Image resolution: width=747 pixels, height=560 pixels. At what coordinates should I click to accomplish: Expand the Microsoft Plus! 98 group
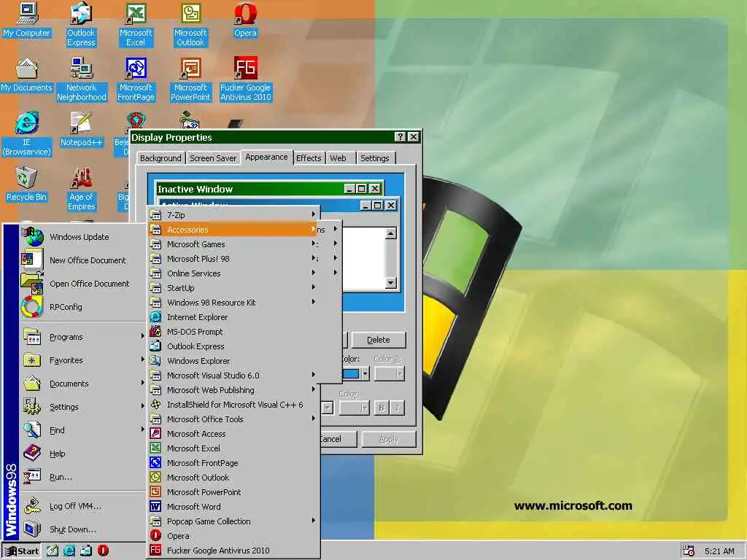(233, 259)
